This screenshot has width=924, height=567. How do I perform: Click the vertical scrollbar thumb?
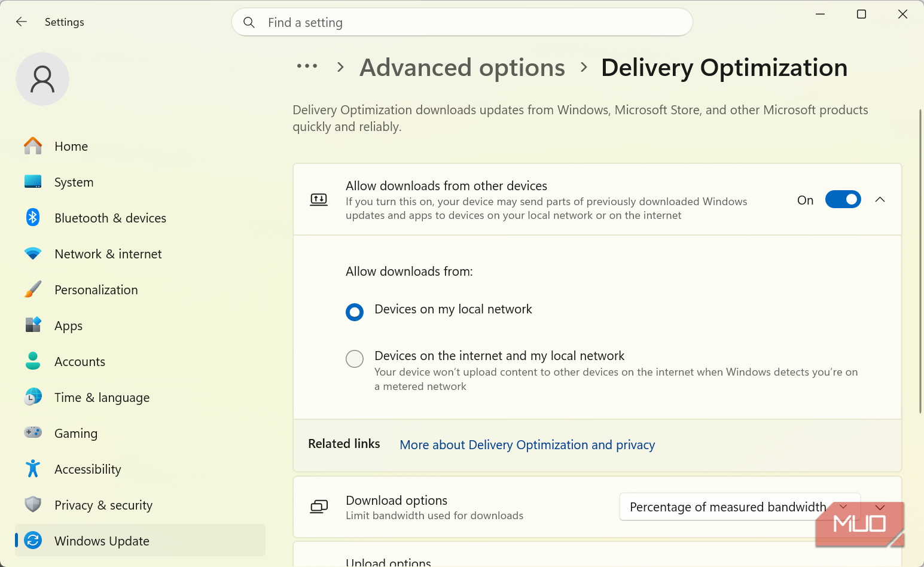pos(920,261)
